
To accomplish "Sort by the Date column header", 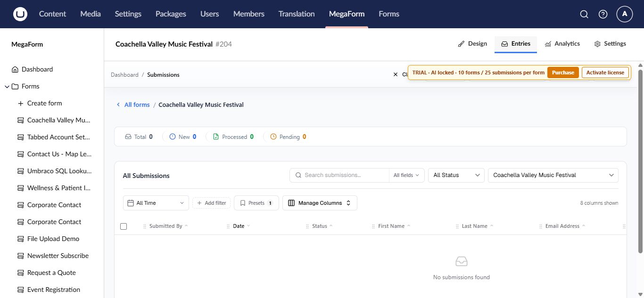I will click(241, 226).
